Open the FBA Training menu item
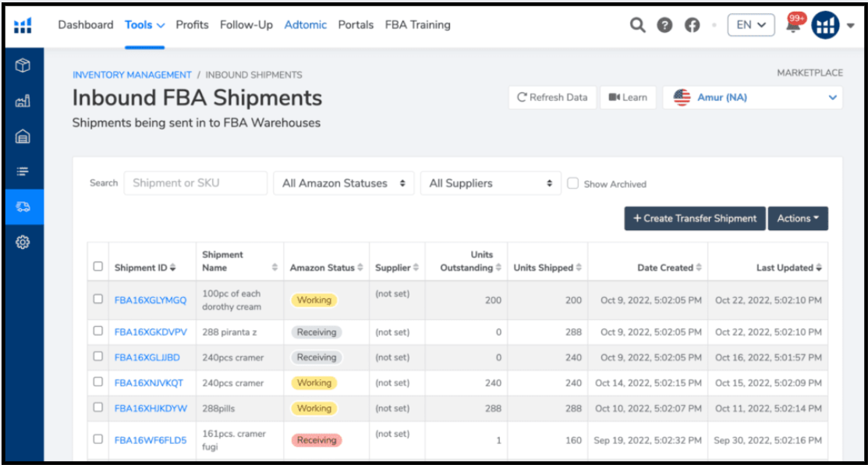The height and width of the screenshot is (465, 868). tap(418, 25)
